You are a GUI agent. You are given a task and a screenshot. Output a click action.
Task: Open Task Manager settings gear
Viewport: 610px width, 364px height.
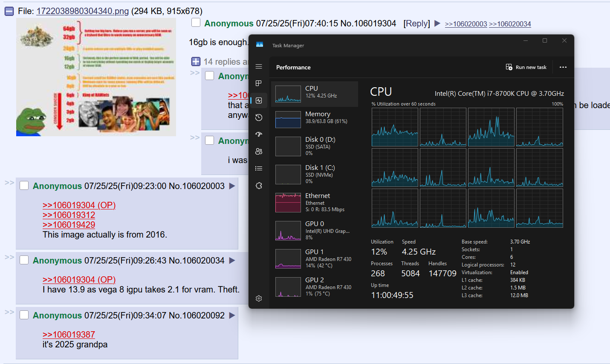259,298
